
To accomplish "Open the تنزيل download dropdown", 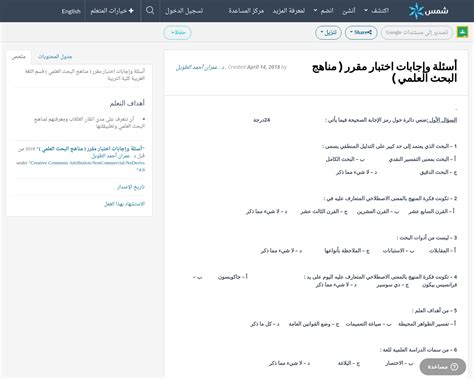I will 328,33.
